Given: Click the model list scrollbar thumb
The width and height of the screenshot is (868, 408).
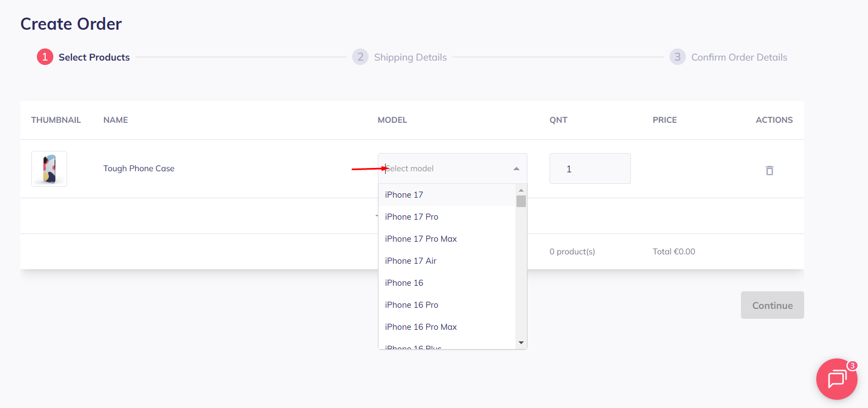Looking at the screenshot, I should click(521, 202).
